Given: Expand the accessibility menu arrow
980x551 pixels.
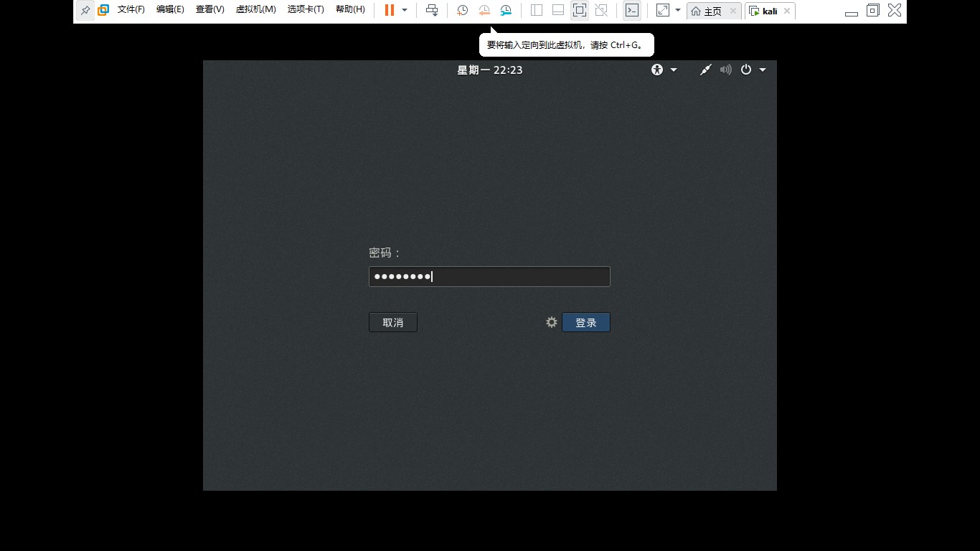Looking at the screenshot, I should pos(674,70).
